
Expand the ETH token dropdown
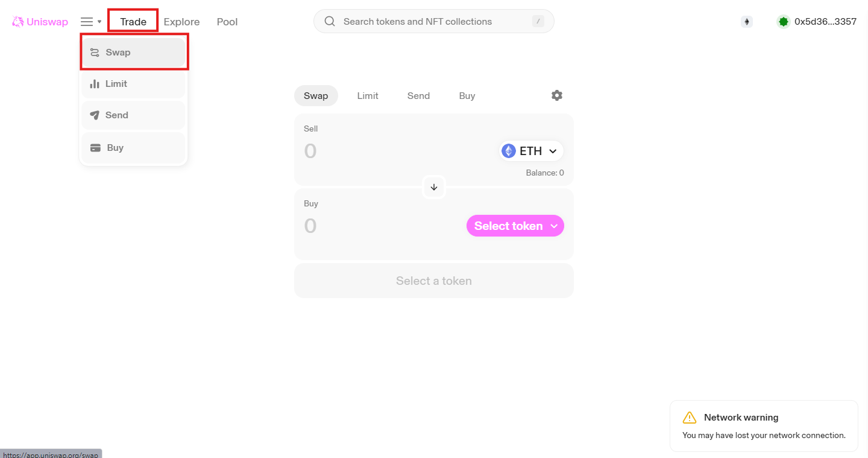(x=531, y=151)
